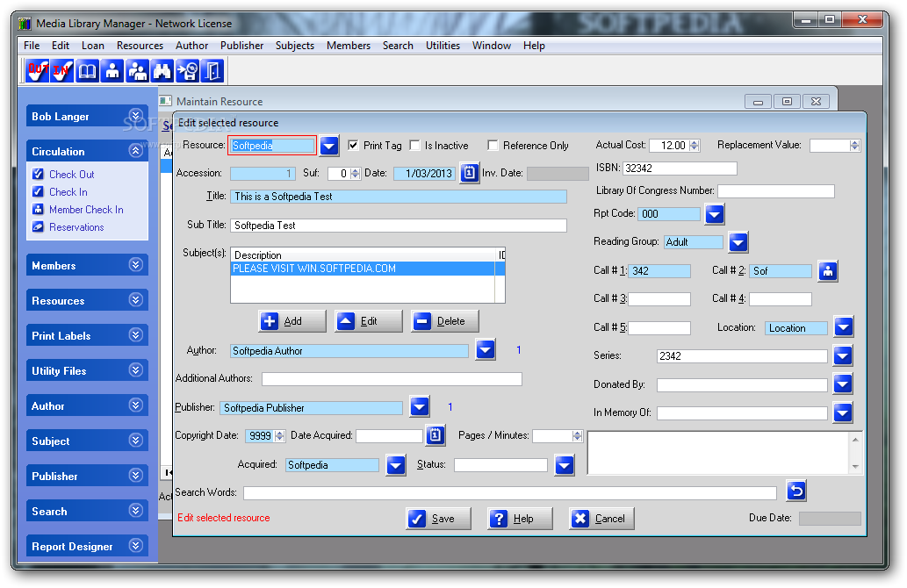This screenshot has height=588, width=907.
Task: Open calendar picker for Date Acquired
Action: [x=436, y=435]
